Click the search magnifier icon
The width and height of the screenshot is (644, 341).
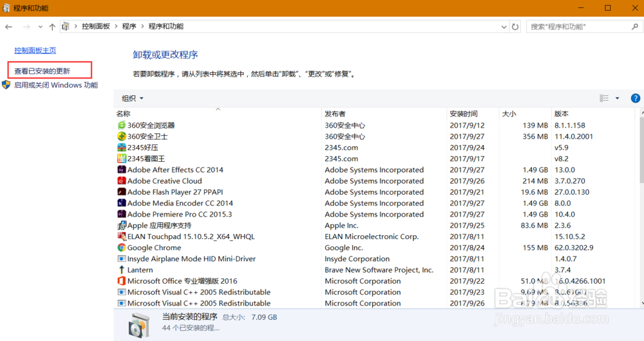point(635,26)
